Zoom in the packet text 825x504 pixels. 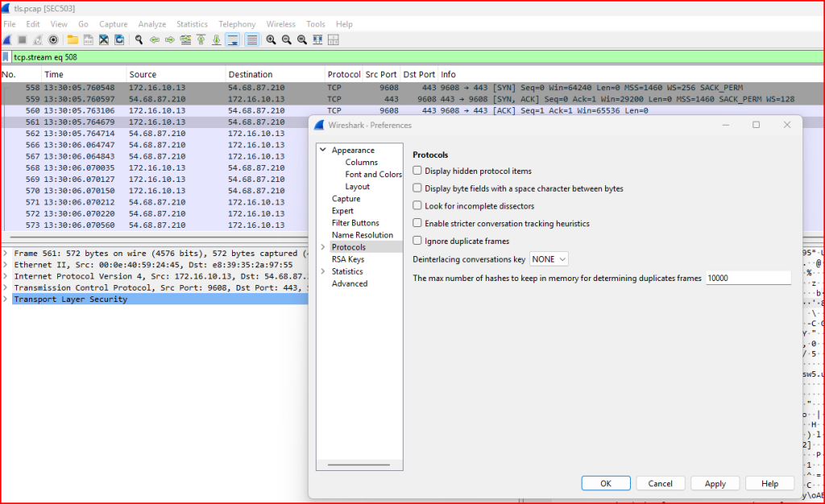(271, 40)
